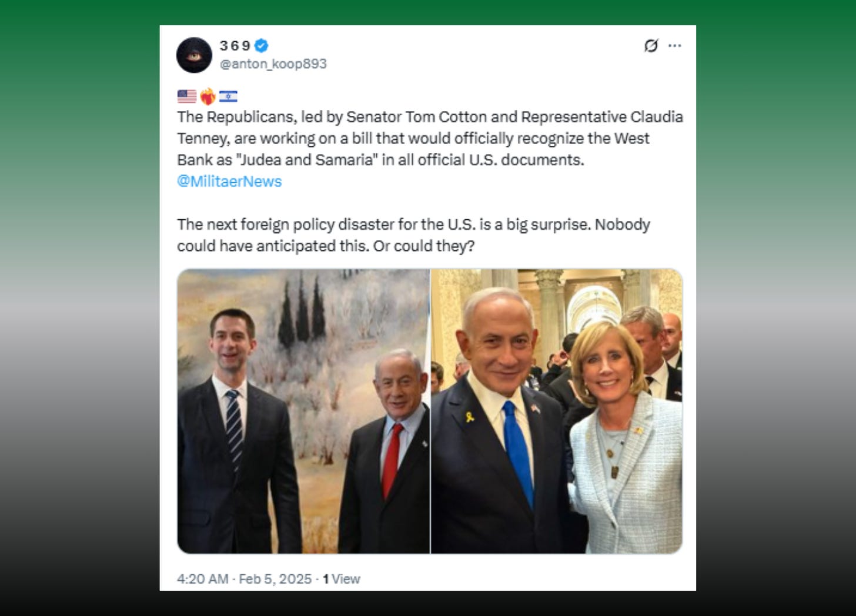Follow the @MilitaerNews mention link
The height and width of the screenshot is (616, 856).
(229, 181)
